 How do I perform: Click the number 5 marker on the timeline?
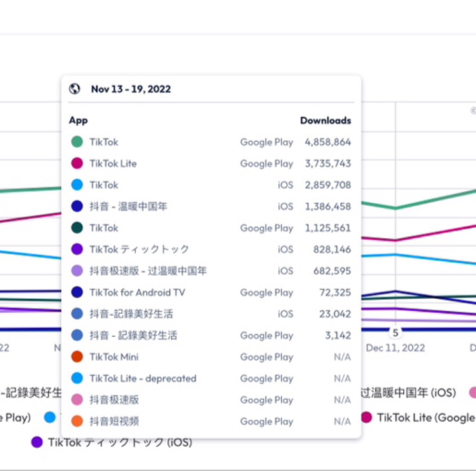pyautogui.click(x=395, y=333)
